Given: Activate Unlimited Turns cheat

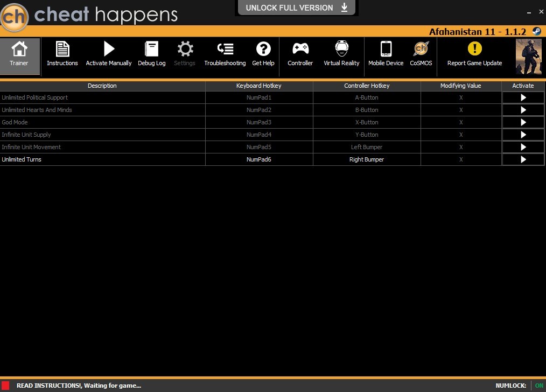Looking at the screenshot, I should tap(523, 159).
